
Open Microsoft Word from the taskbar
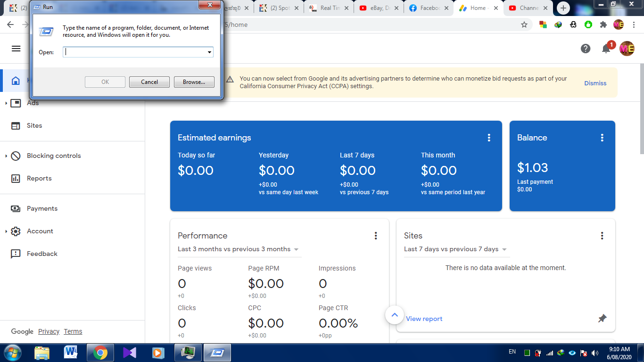[71, 352]
